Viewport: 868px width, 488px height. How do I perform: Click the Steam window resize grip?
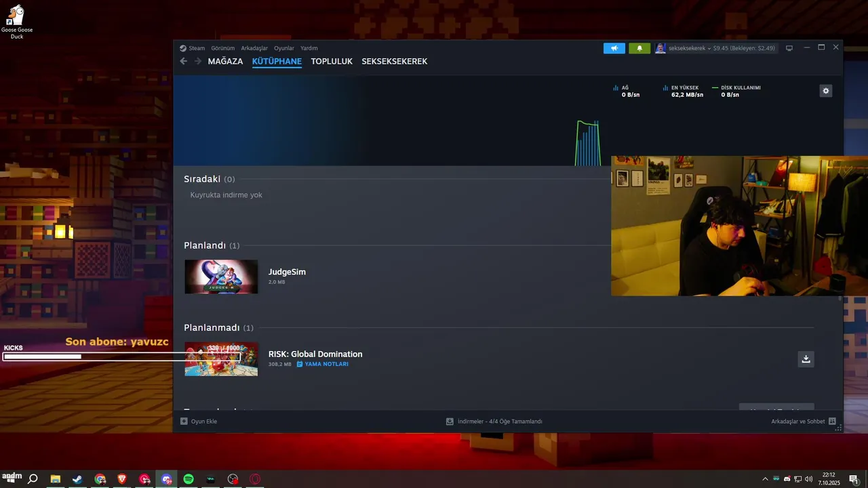click(x=839, y=428)
